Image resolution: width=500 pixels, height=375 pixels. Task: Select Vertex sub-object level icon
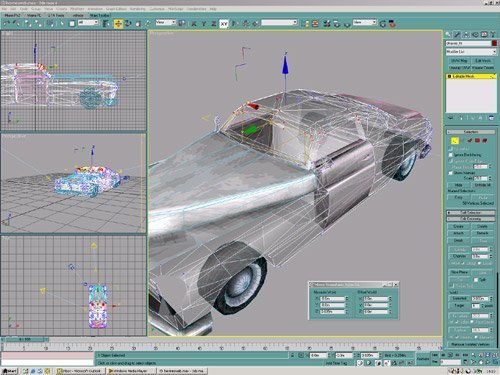[454, 141]
